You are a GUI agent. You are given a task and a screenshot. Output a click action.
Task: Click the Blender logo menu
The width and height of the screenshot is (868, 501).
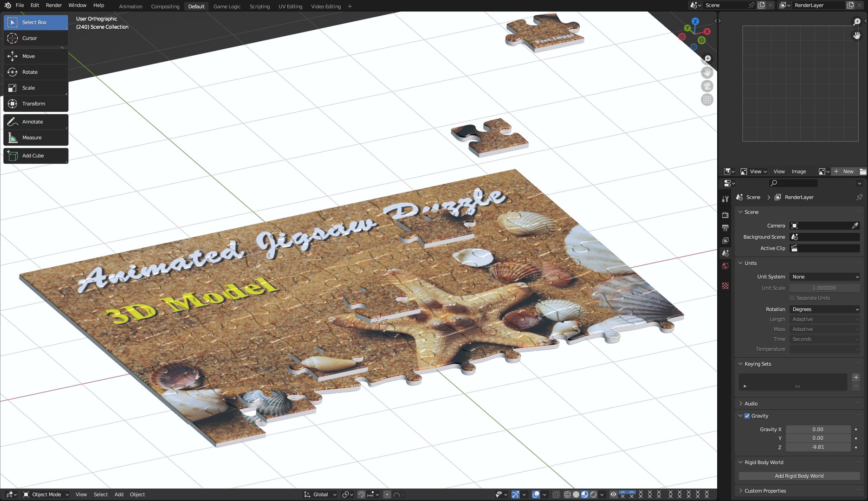[x=7, y=6]
